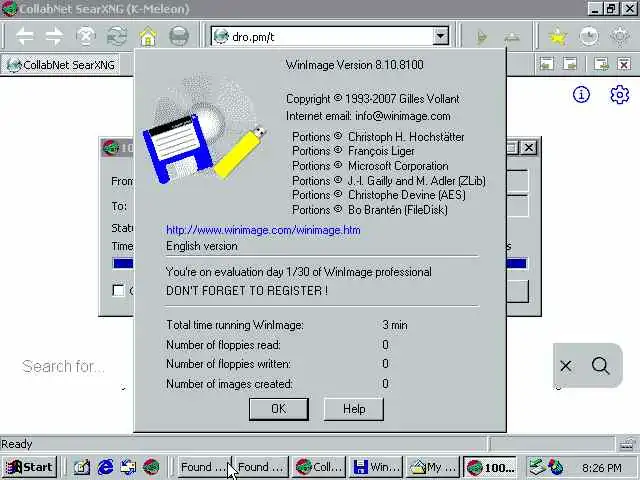The width and height of the screenshot is (640, 480).
Task: Click the previous tab icon in tab bar
Action: pyautogui.click(x=547, y=64)
